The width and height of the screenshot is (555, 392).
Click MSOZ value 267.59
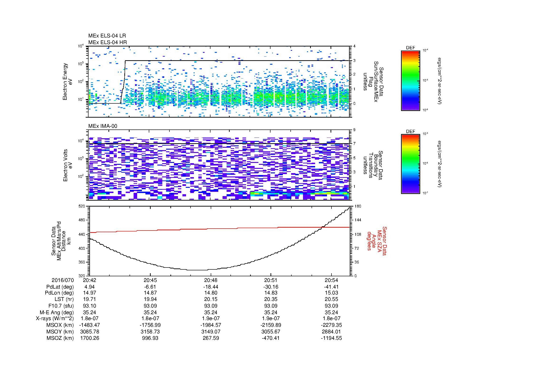pyautogui.click(x=211, y=338)
